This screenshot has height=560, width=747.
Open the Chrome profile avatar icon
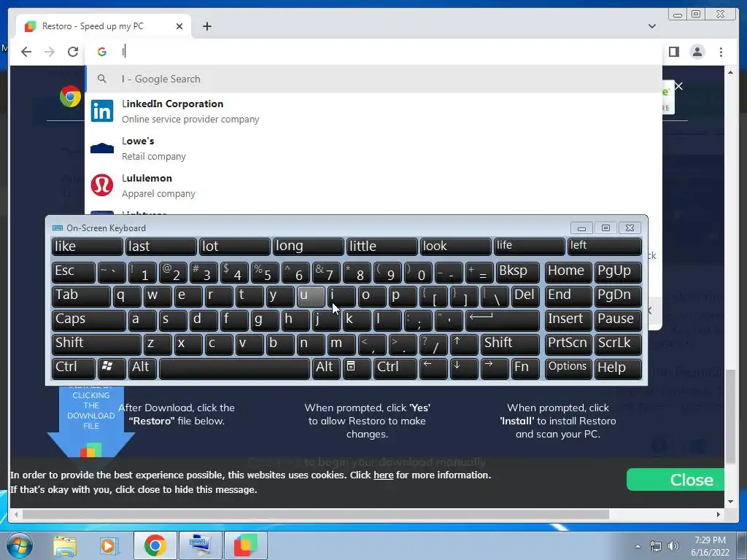click(697, 52)
